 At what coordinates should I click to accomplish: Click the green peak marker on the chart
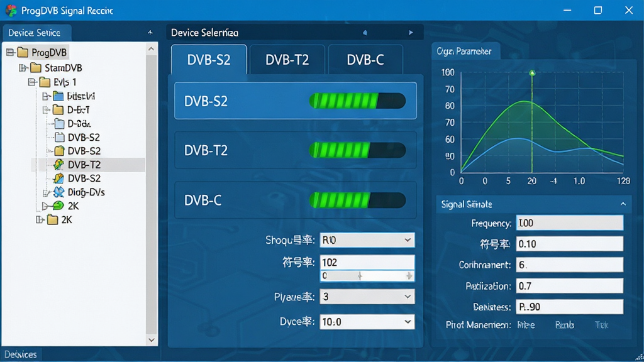pyautogui.click(x=532, y=73)
